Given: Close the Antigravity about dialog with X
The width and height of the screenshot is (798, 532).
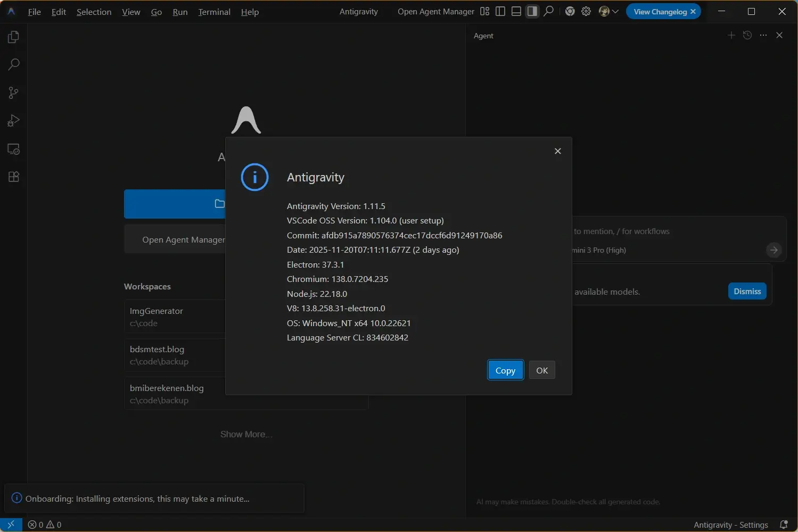Looking at the screenshot, I should click(x=558, y=151).
